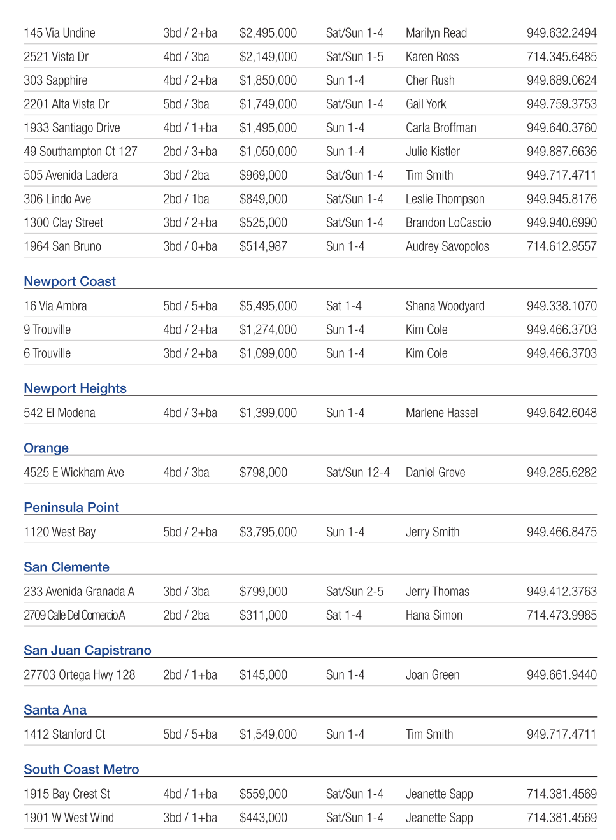This screenshot has width=616, height=840.
Task: Open the Peninsula Point heading
Action: click(x=71, y=508)
